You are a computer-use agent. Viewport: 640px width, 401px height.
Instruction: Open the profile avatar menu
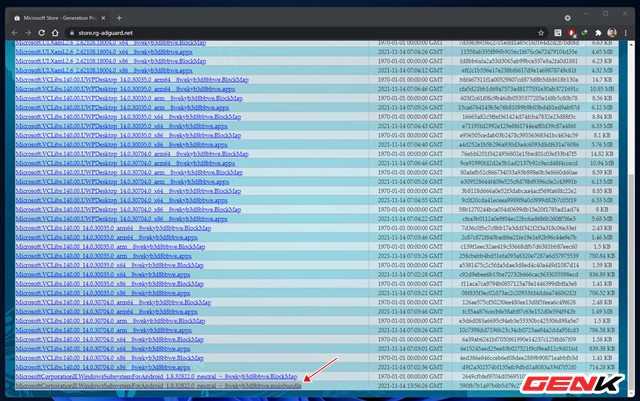pyautogui.click(x=611, y=33)
